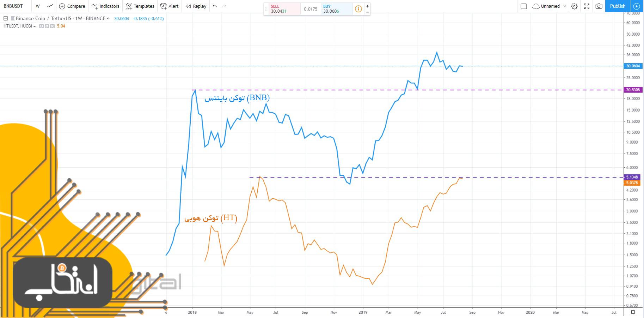Click the 0.0175 spread value

pos(311,9)
